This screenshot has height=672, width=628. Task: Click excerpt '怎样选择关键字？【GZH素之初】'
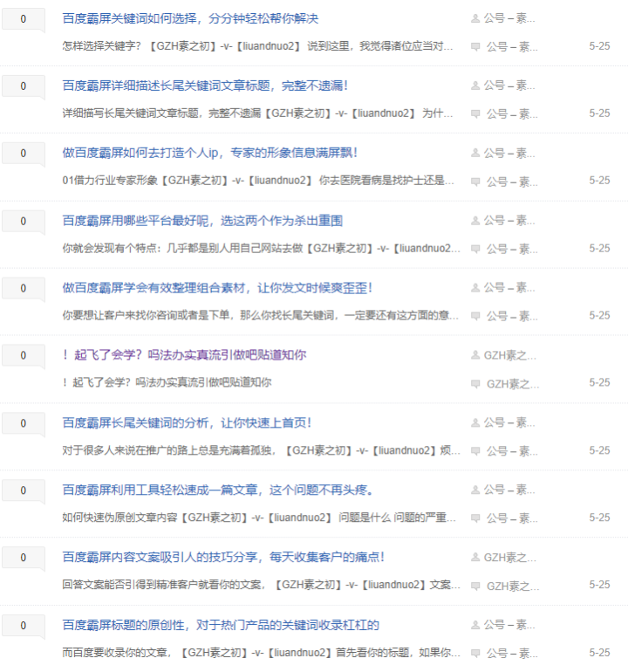point(257,46)
